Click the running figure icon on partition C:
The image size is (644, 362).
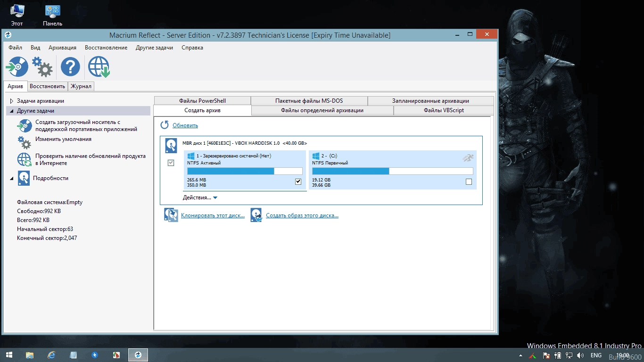[468, 158]
